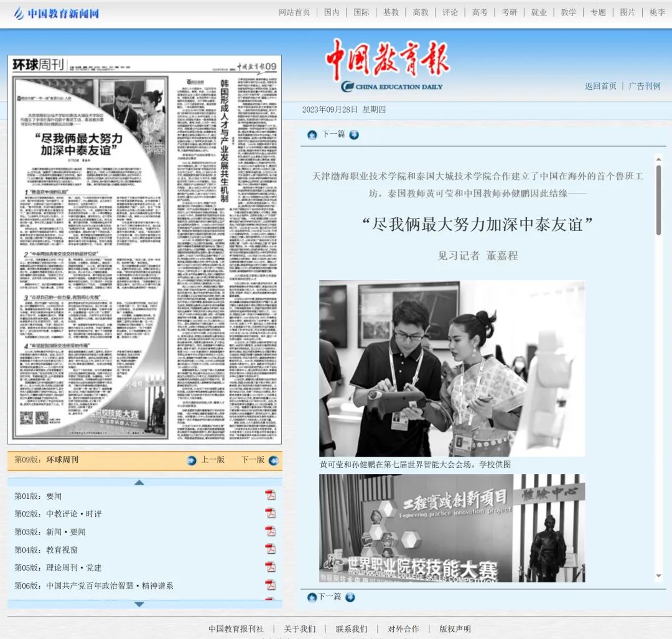Image resolution: width=672 pixels, height=639 pixels.
Task: Open 广告刊例 link
Action: (x=644, y=86)
